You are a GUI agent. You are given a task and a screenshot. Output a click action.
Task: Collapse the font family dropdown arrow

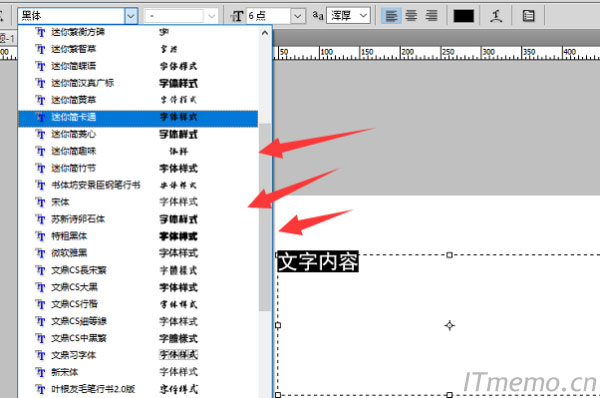[x=131, y=16]
